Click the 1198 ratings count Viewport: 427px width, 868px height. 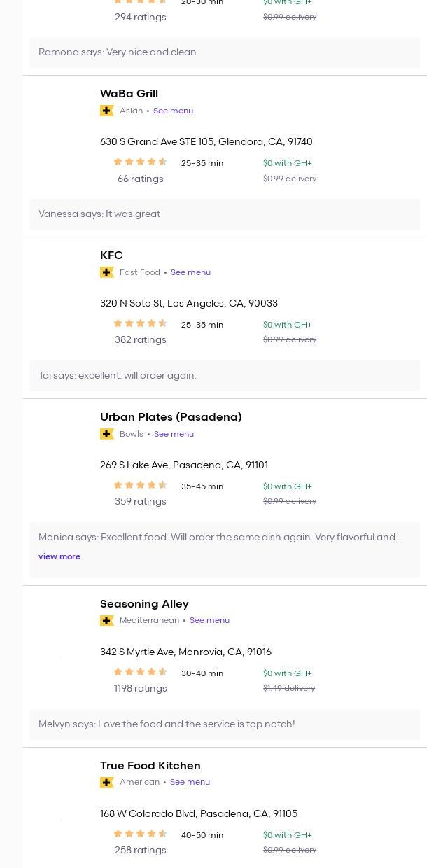click(141, 688)
